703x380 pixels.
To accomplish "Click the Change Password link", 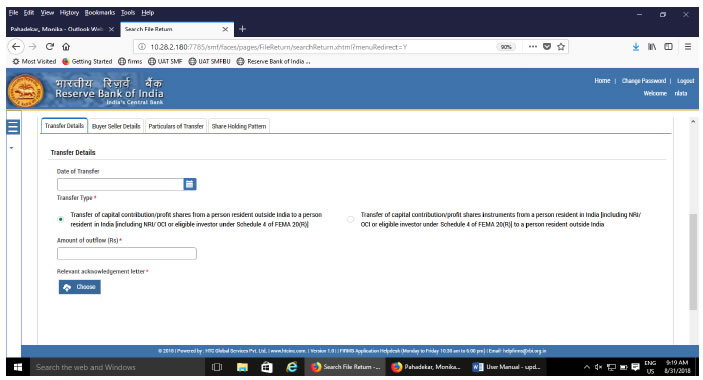I will [x=643, y=81].
